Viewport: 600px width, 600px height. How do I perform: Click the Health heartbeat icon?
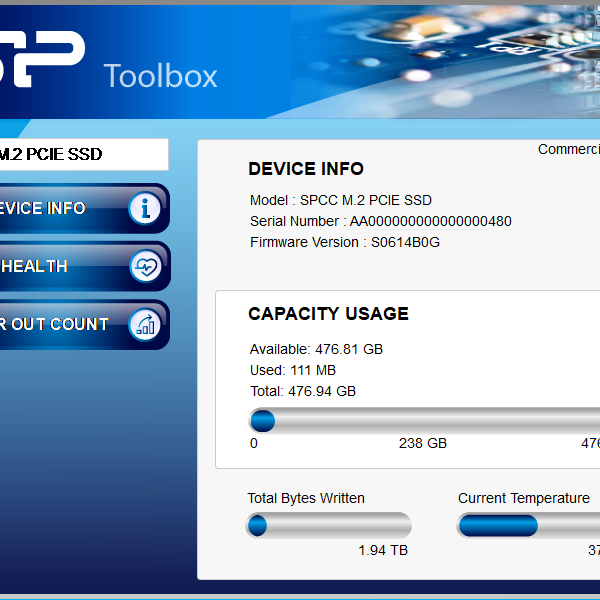pos(145,266)
